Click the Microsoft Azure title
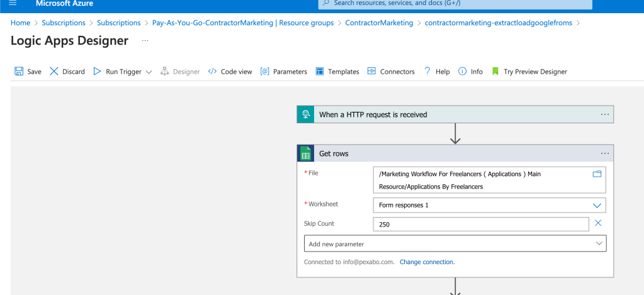Image resolution: width=644 pixels, height=295 pixels. click(x=64, y=3)
